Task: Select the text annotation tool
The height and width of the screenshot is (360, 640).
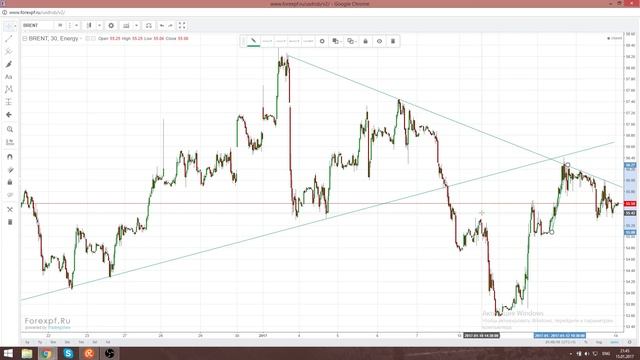Action: [x=9, y=77]
